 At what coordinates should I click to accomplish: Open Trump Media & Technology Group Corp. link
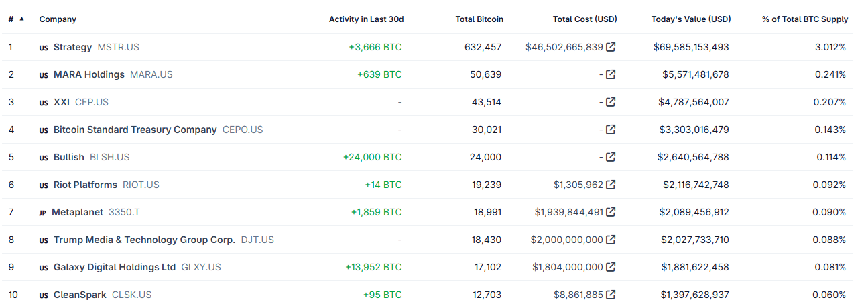pyautogui.click(x=144, y=240)
